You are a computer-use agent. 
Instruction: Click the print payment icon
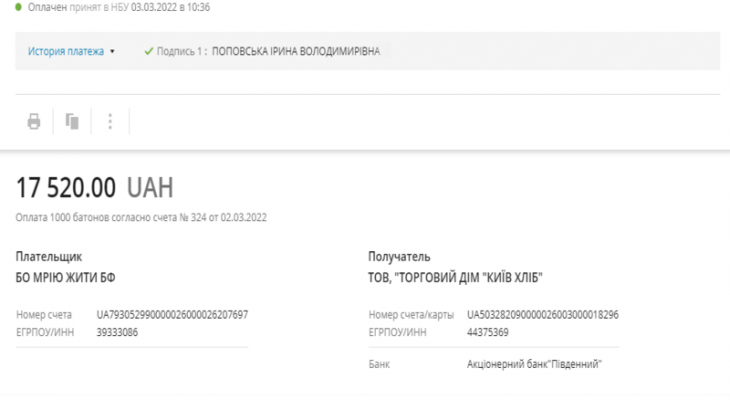[x=34, y=122]
